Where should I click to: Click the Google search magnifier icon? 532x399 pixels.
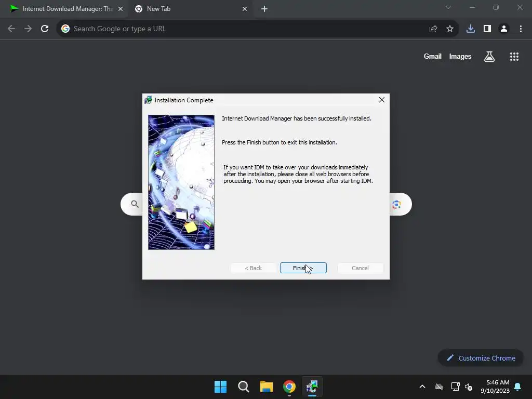pos(135,204)
